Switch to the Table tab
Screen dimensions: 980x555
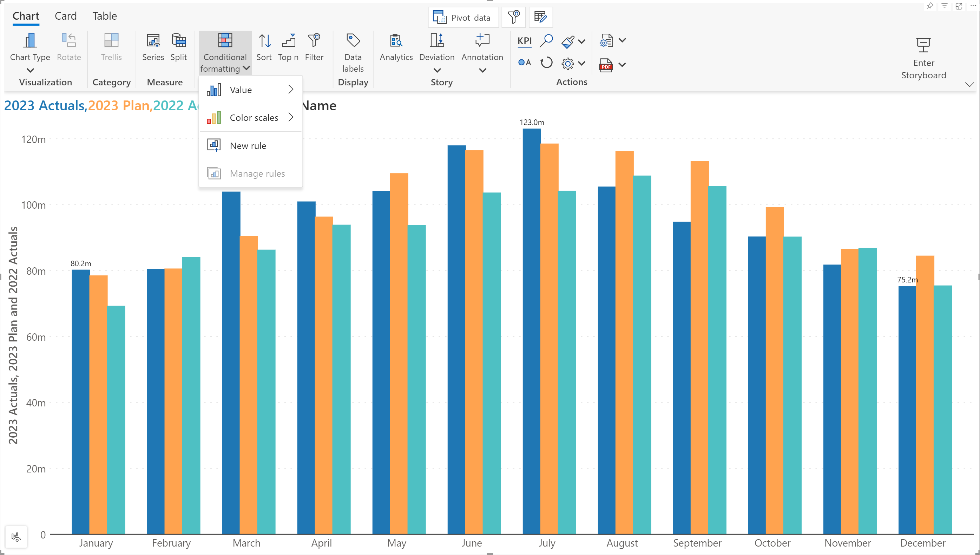[x=104, y=16]
